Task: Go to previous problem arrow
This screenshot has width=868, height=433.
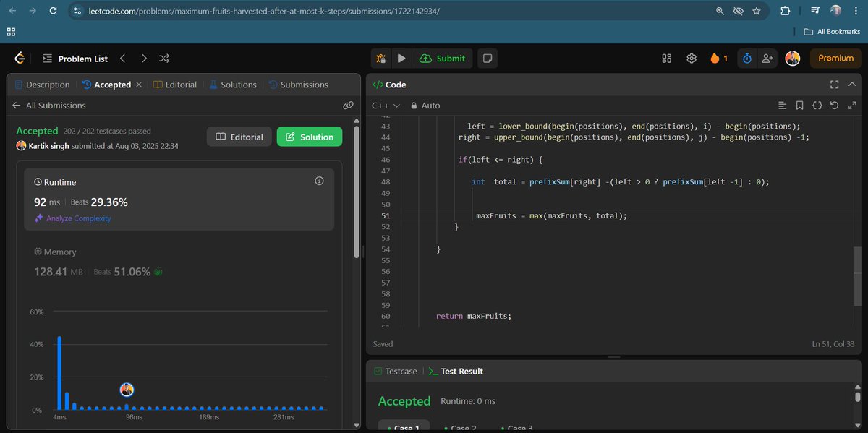Action: point(123,59)
